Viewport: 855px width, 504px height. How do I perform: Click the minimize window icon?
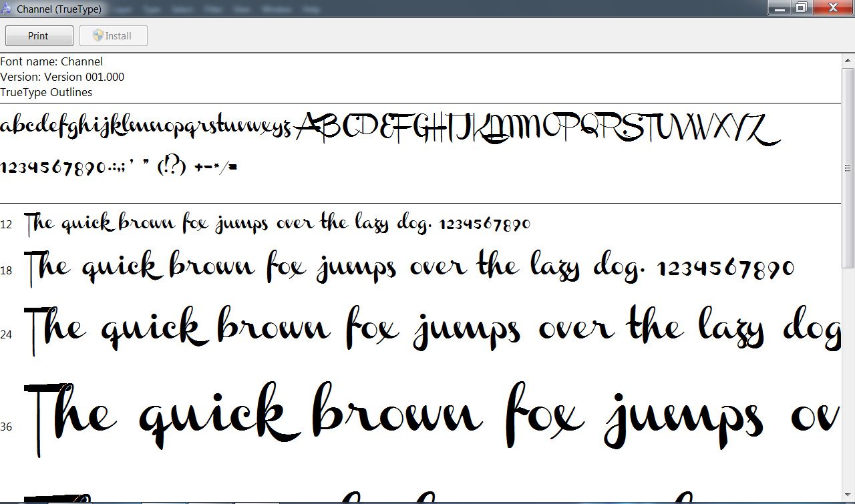pos(779,8)
